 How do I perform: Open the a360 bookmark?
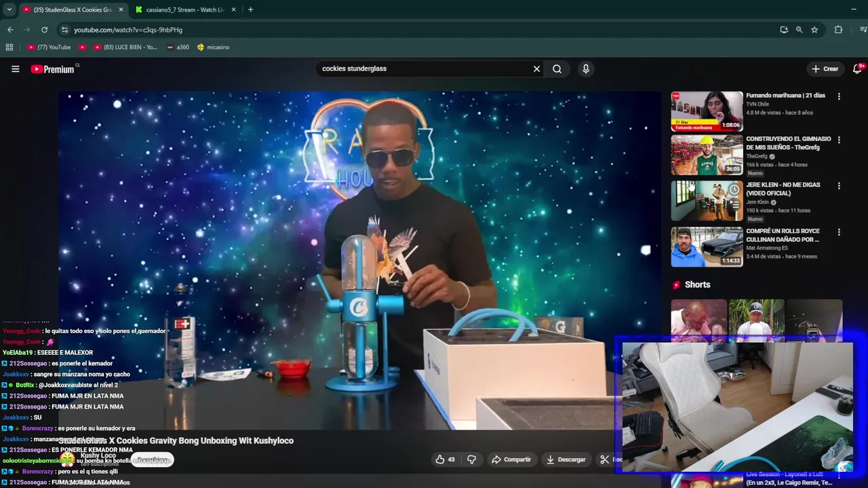(178, 47)
